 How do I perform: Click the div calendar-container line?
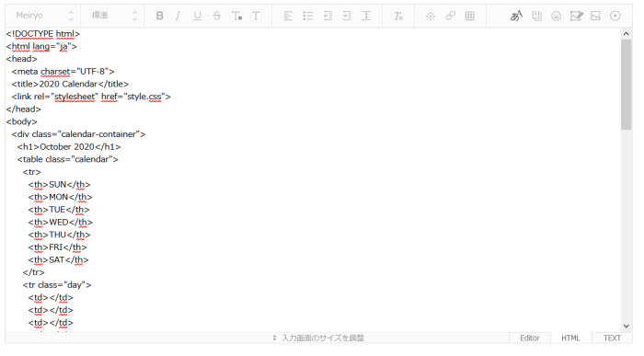click(78, 134)
